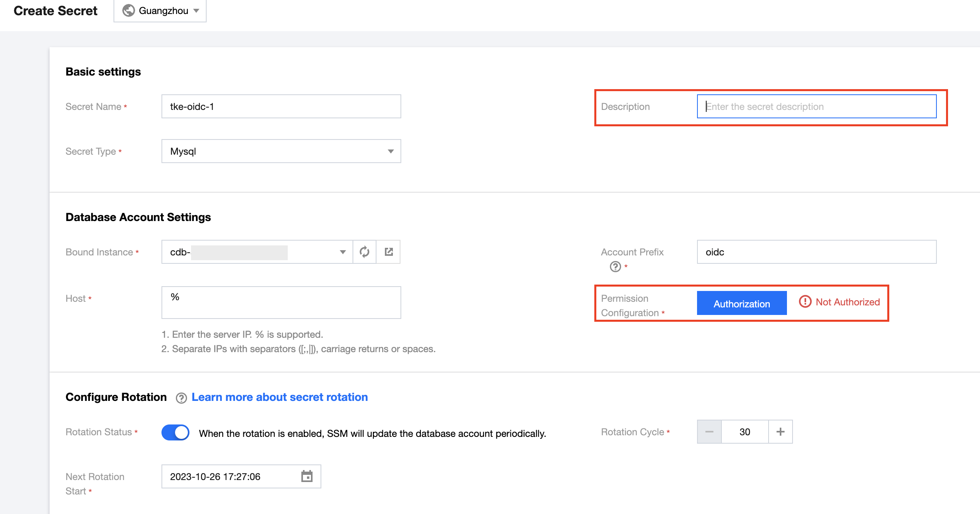Toggle the Rotation Status switch
The width and height of the screenshot is (980, 514).
coord(175,432)
